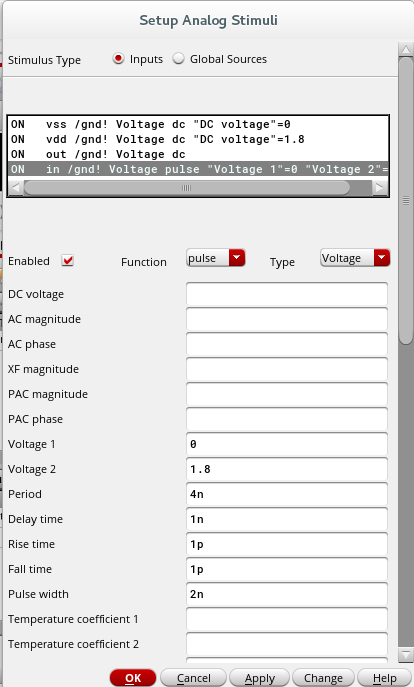Click the Delay time field
Image resolution: width=414 pixels, height=687 pixels.
(287, 519)
